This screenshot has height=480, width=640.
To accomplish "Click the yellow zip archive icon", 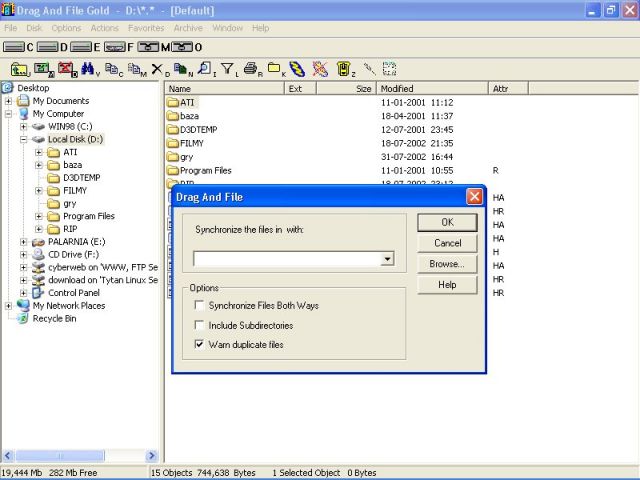I will 344,69.
